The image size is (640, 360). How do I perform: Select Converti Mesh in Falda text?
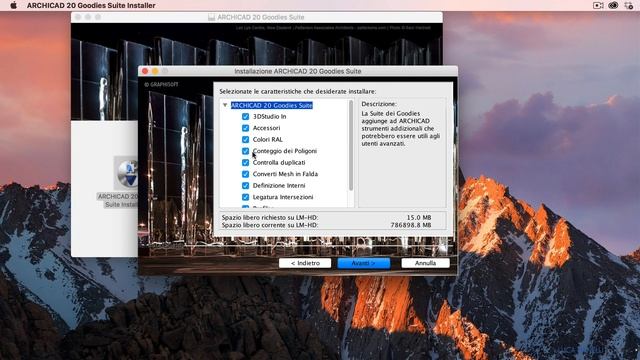pyautogui.click(x=285, y=174)
